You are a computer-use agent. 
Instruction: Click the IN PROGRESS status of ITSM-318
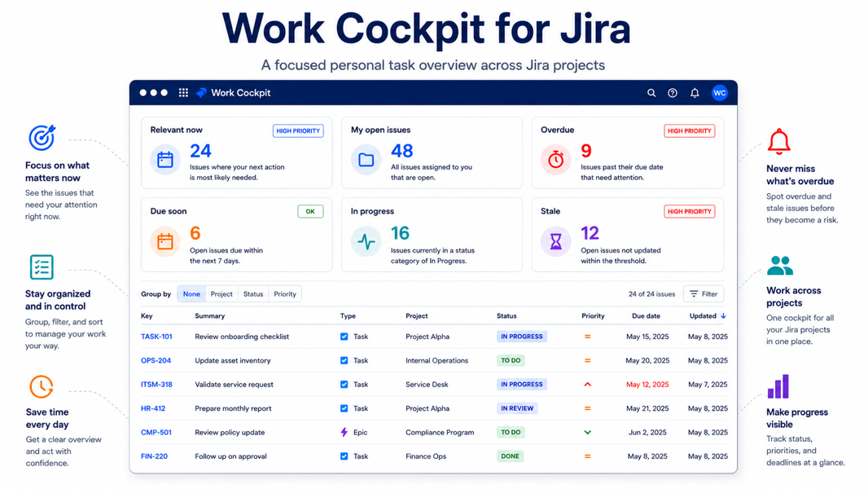tap(521, 385)
